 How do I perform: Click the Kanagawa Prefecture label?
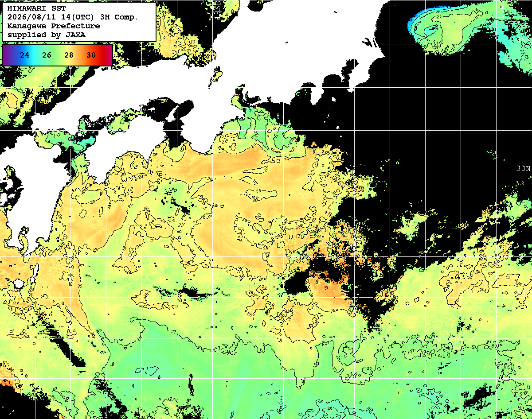[x=54, y=26]
